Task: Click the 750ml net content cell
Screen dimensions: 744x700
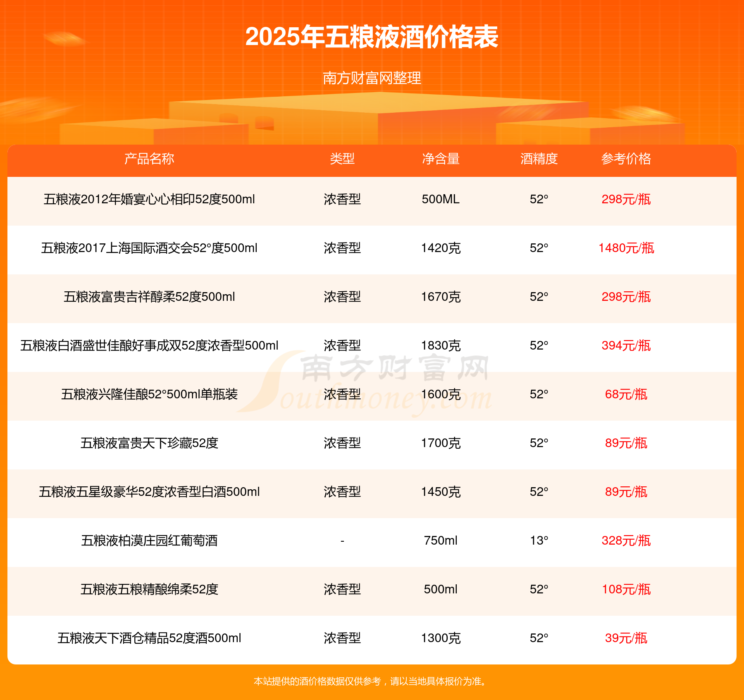Action: coord(441,540)
